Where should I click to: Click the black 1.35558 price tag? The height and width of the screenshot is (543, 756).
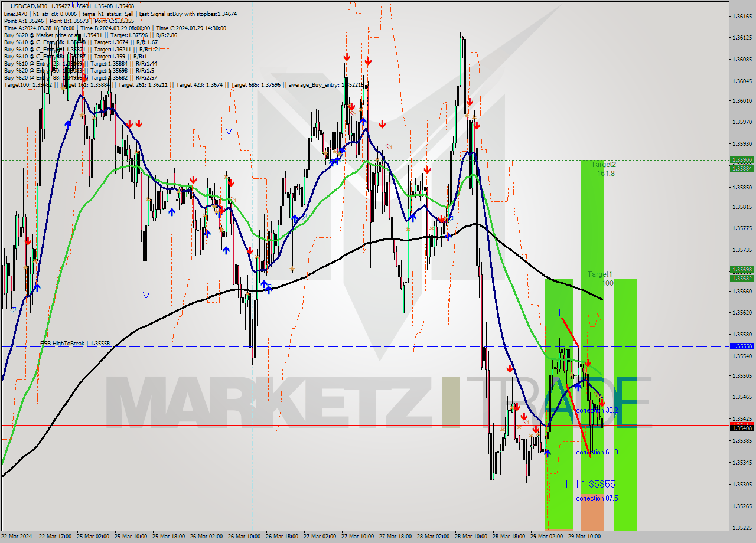742,346
